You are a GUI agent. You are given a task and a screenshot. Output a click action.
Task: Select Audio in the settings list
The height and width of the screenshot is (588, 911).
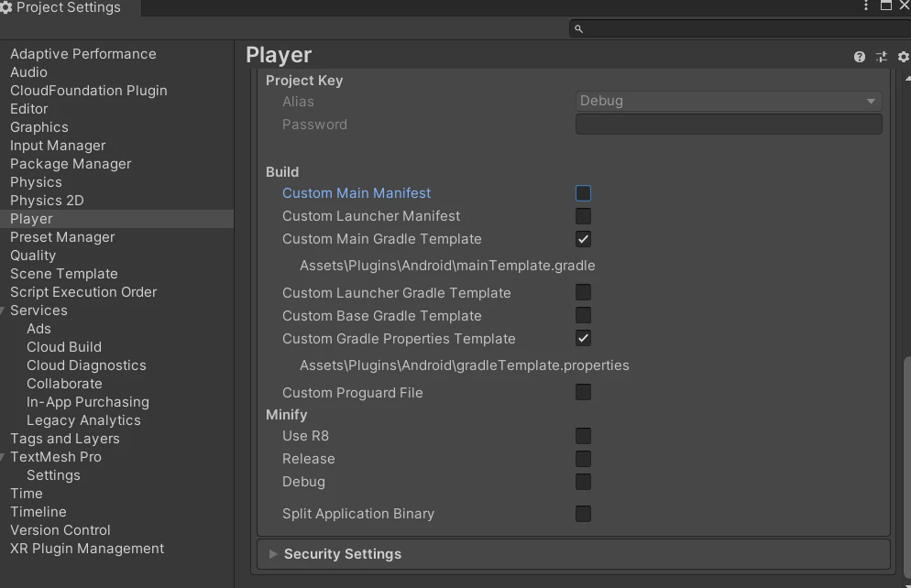tap(29, 72)
